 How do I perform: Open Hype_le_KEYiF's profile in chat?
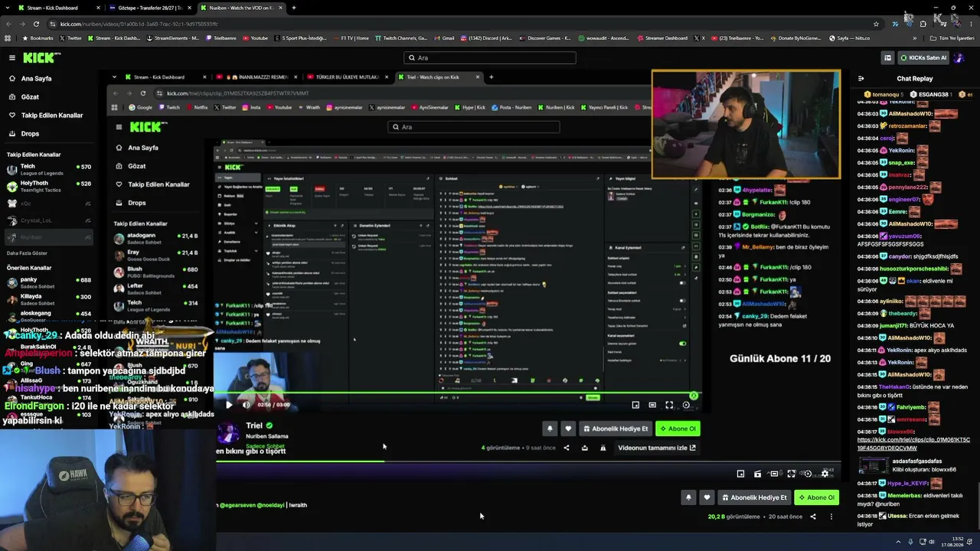click(x=907, y=484)
